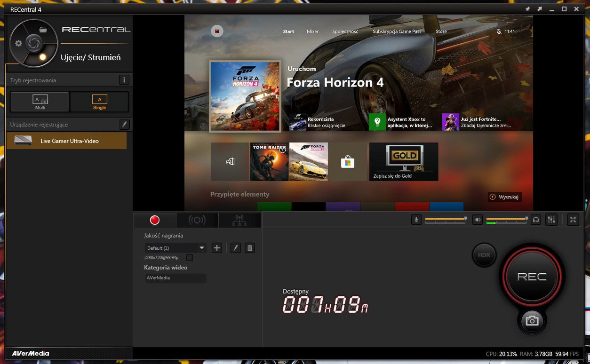Click the RAM 3.78GB status text
The height and width of the screenshot is (364, 590).
click(537, 354)
